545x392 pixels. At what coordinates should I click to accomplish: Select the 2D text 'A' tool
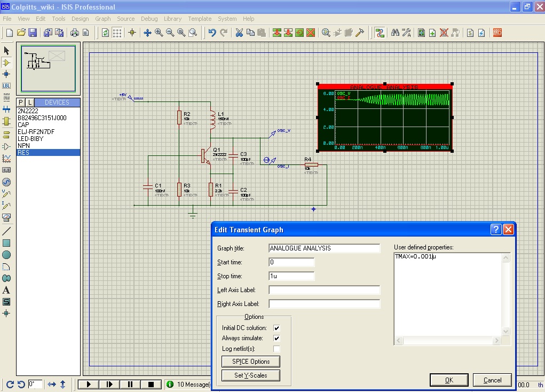click(x=6, y=290)
